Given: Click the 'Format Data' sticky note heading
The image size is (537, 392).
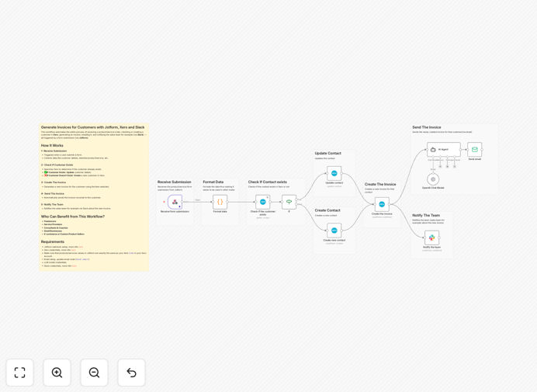Looking at the screenshot, I should pyautogui.click(x=213, y=182).
